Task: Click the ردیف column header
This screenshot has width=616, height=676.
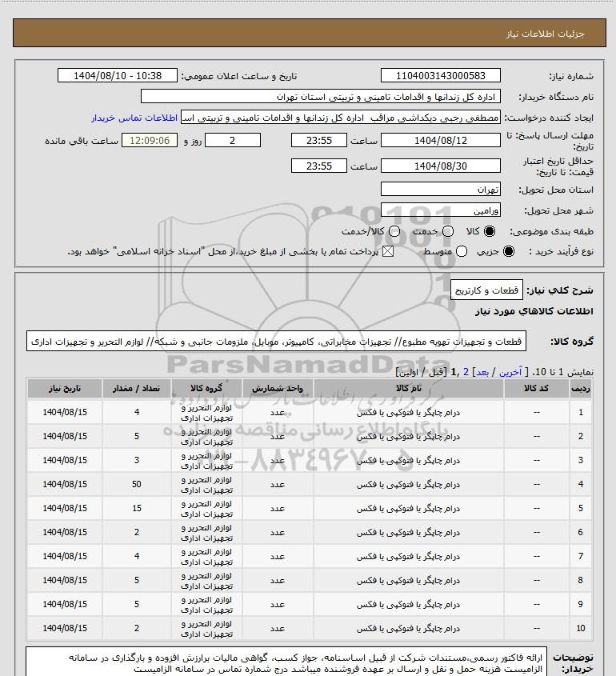Action: click(x=580, y=389)
